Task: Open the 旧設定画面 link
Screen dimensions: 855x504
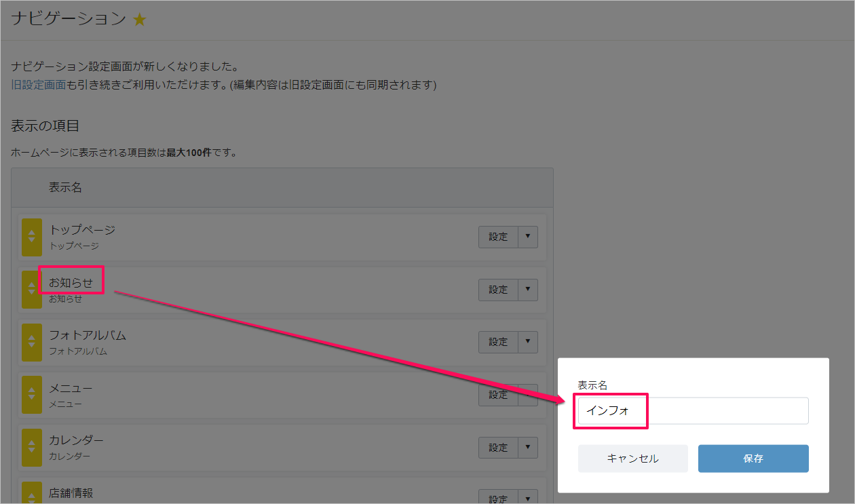Action: pyautogui.click(x=39, y=85)
